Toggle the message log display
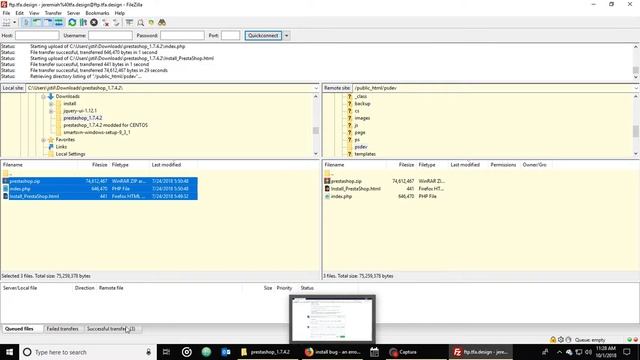This screenshot has height=360, width=640. click(x=26, y=22)
